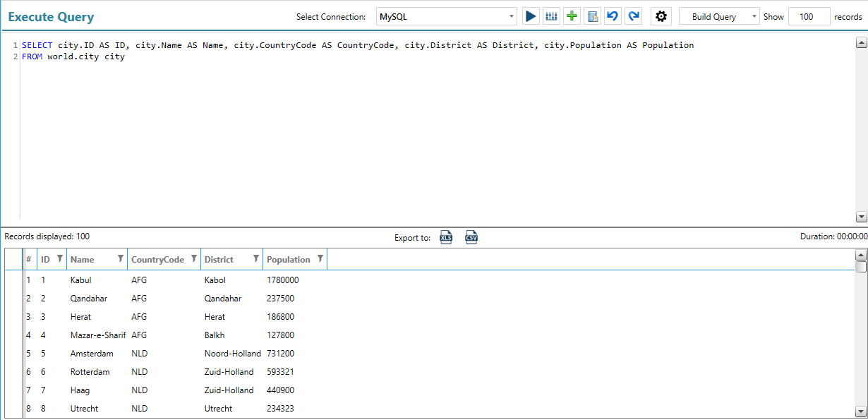
Task: Click the Show records count field
Action: coord(809,17)
